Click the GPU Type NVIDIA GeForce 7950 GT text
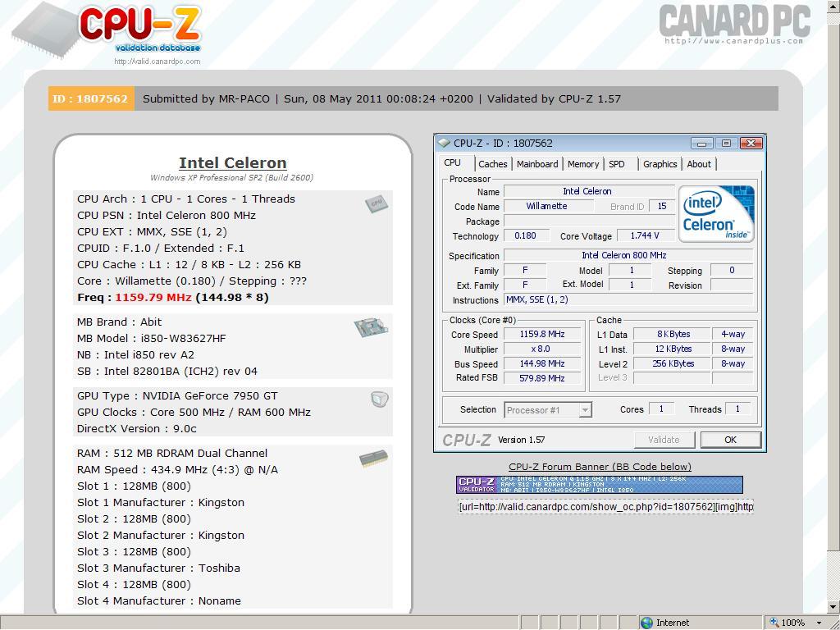The width and height of the screenshot is (840, 630). tap(177, 396)
